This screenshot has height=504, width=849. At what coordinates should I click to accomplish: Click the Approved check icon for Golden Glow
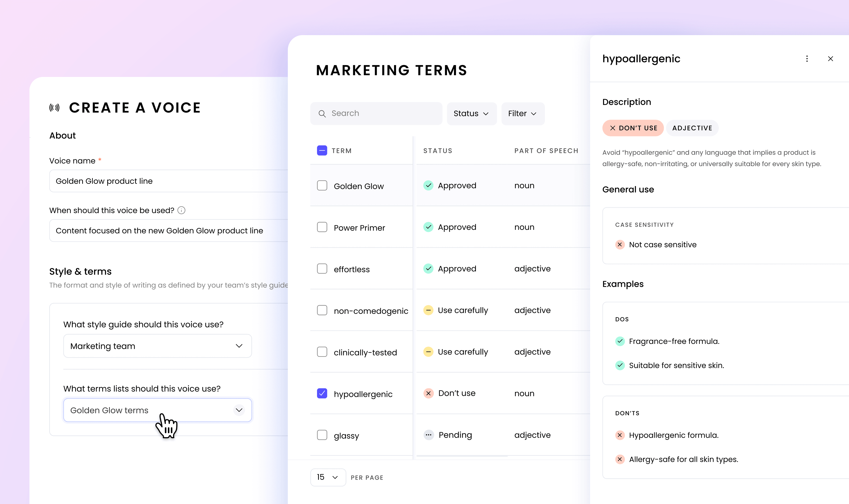tap(428, 185)
